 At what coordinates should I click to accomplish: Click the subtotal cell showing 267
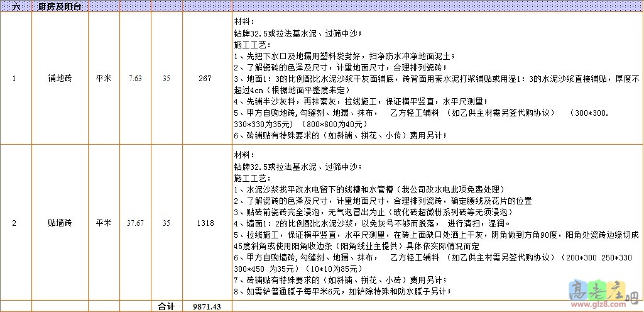207,79
